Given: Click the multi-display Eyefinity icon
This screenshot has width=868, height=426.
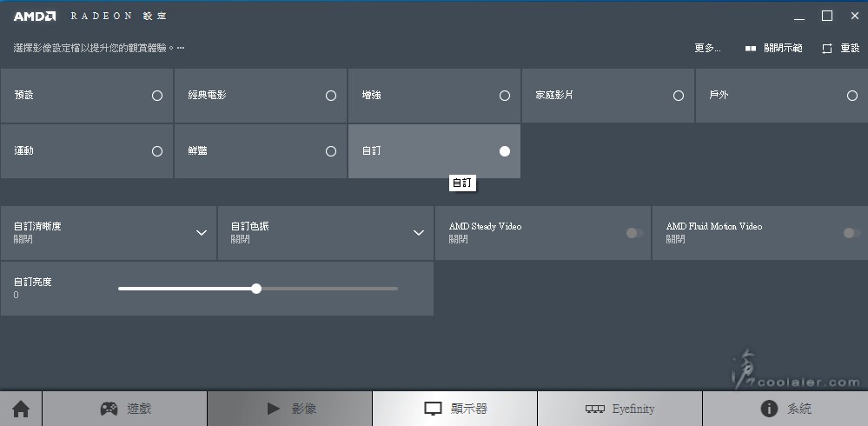Looking at the screenshot, I should (x=595, y=409).
